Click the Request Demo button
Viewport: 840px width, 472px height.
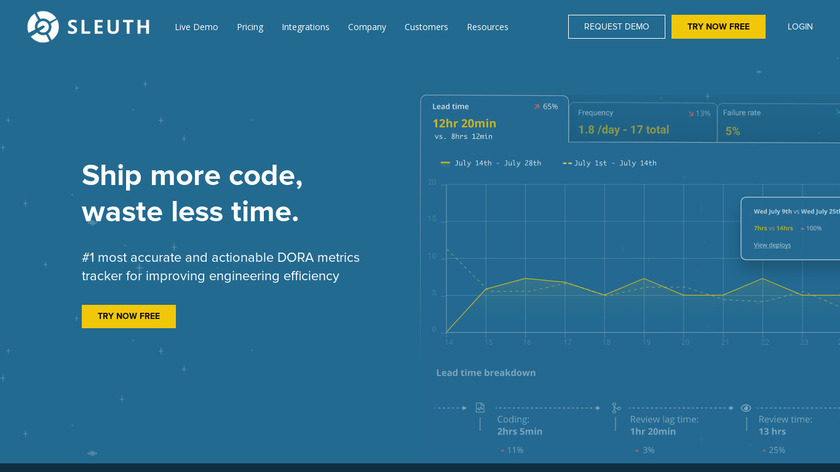[x=617, y=27]
